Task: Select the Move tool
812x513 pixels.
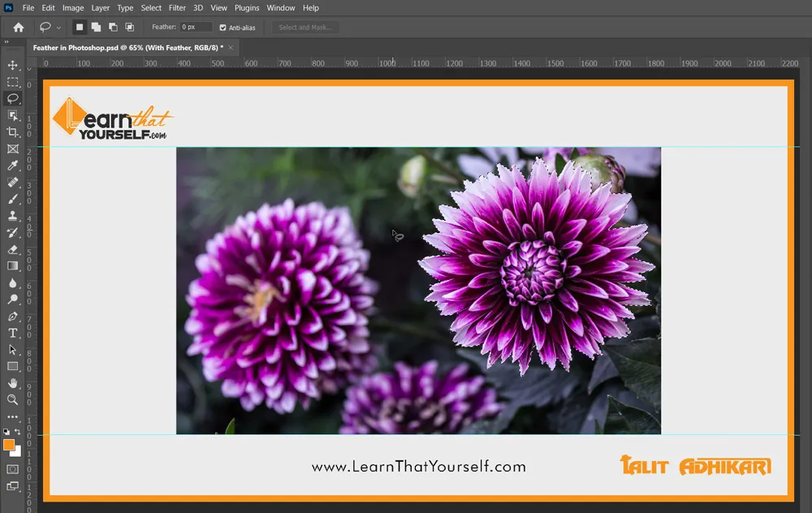Action: (x=13, y=65)
